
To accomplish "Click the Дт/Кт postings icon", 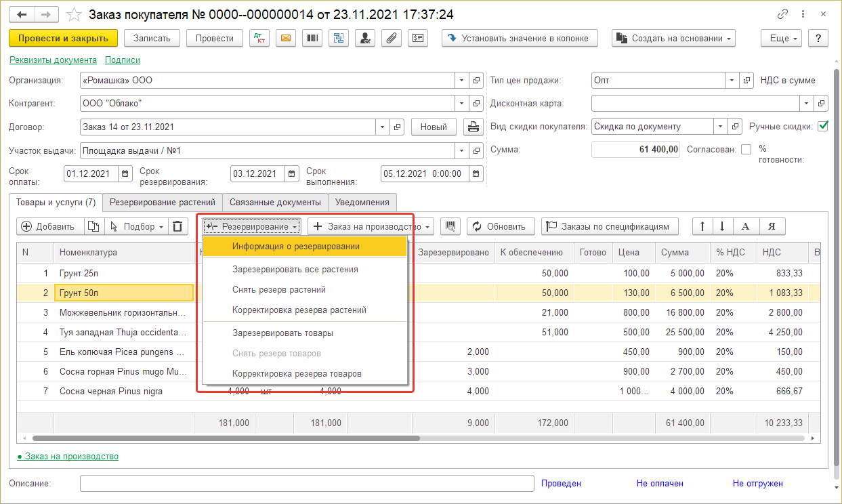I will 259,39.
